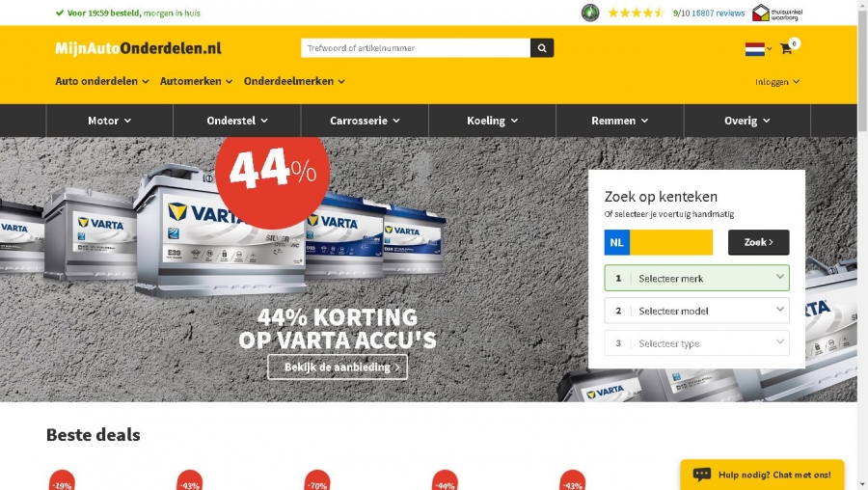Click the five-star rating icons
The width and height of the screenshot is (868, 490).
636,13
